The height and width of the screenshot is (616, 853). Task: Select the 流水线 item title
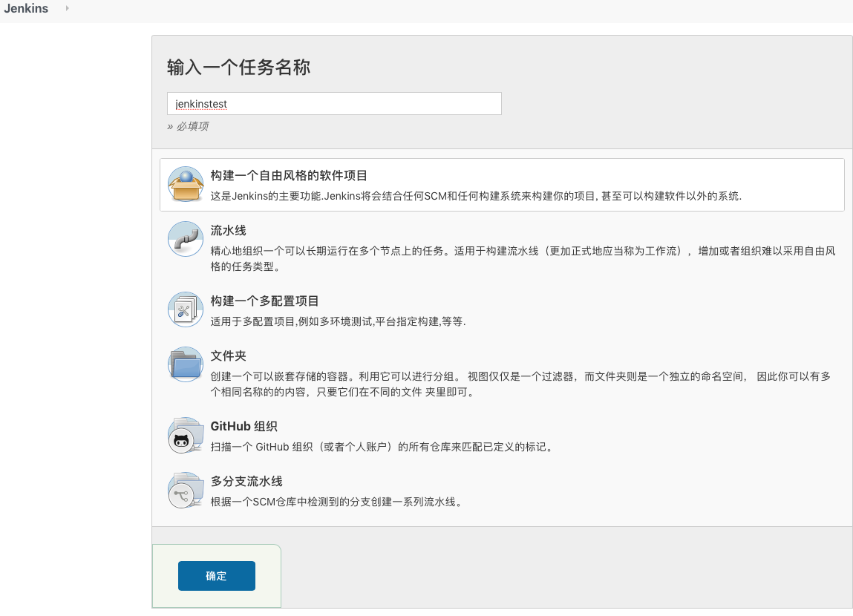[228, 231]
